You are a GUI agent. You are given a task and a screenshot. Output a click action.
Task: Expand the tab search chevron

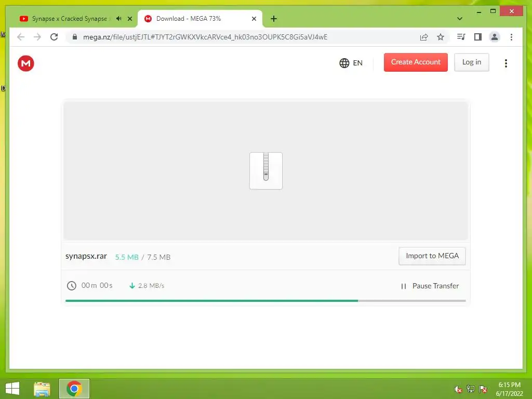tap(460, 19)
